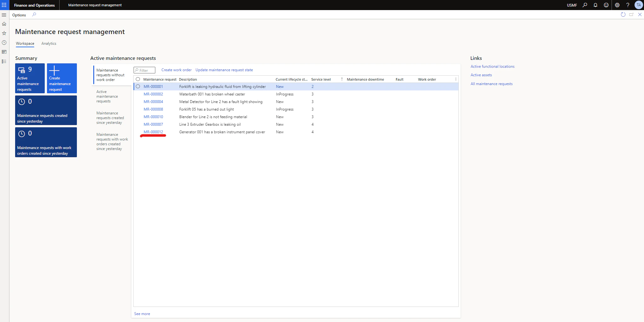Click the Service level column header
This screenshot has height=322, width=644.
[321, 79]
